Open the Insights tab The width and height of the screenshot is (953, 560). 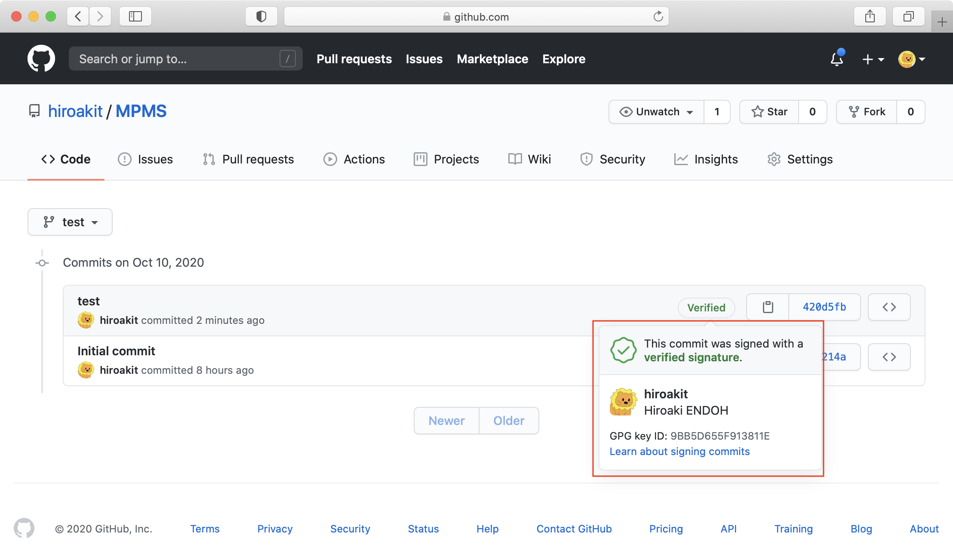706,159
